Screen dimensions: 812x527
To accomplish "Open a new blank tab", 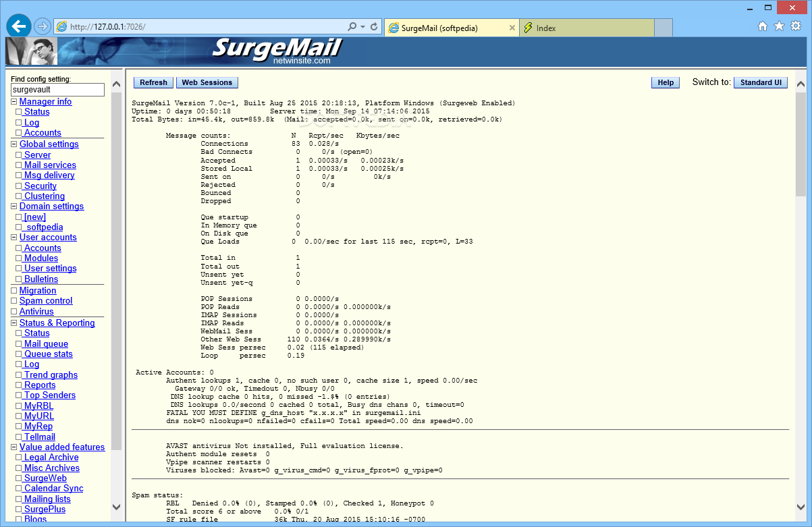I will pyautogui.click(x=664, y=28).
